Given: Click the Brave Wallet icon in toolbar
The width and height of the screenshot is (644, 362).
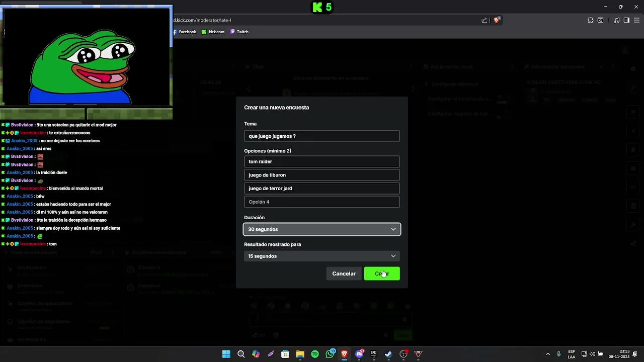Looking at the screenshot, I should pos(601,20).
